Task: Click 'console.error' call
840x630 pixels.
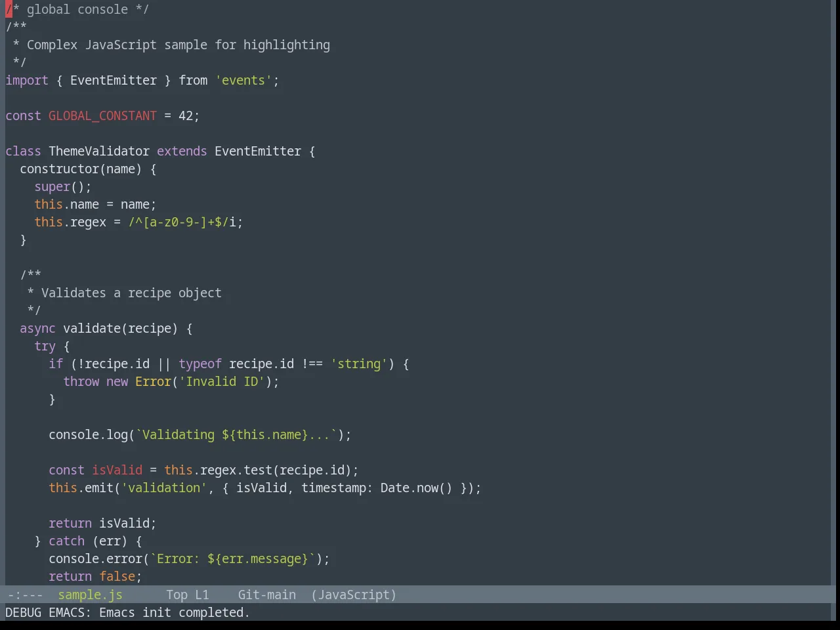Action: [x=95, y=558]
